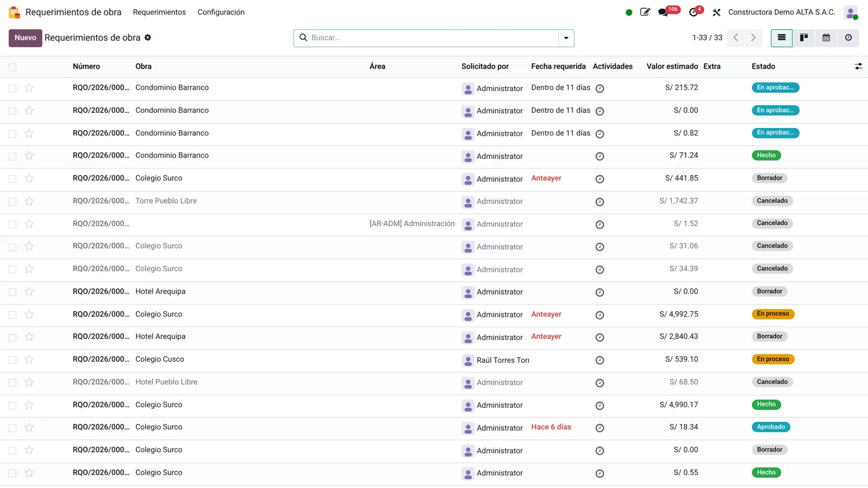Open the developer tools wrench icon
The width and height of the screenshot is (868, 488).
point(717,12)
